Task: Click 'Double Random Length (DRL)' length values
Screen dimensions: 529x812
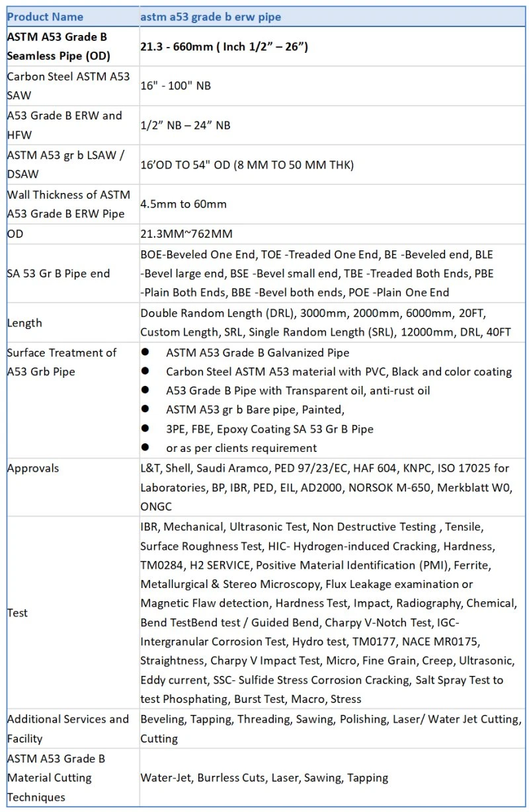Action: click(325, 322)
